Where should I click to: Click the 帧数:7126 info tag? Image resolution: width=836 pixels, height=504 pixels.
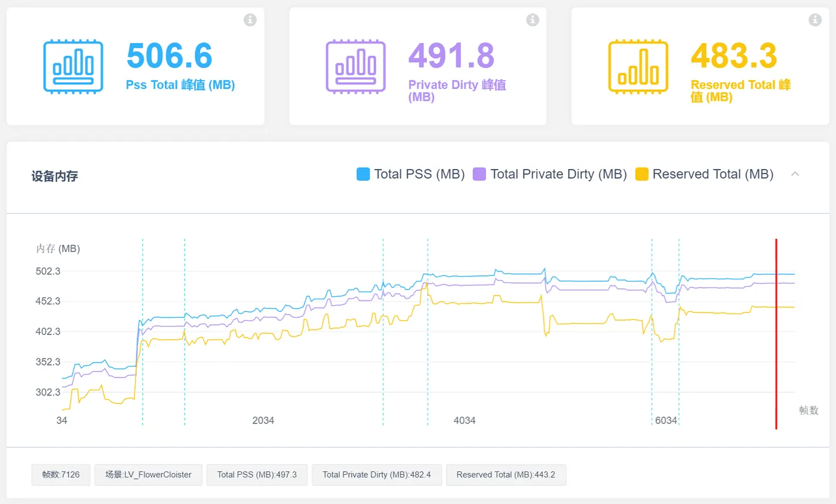61,475
